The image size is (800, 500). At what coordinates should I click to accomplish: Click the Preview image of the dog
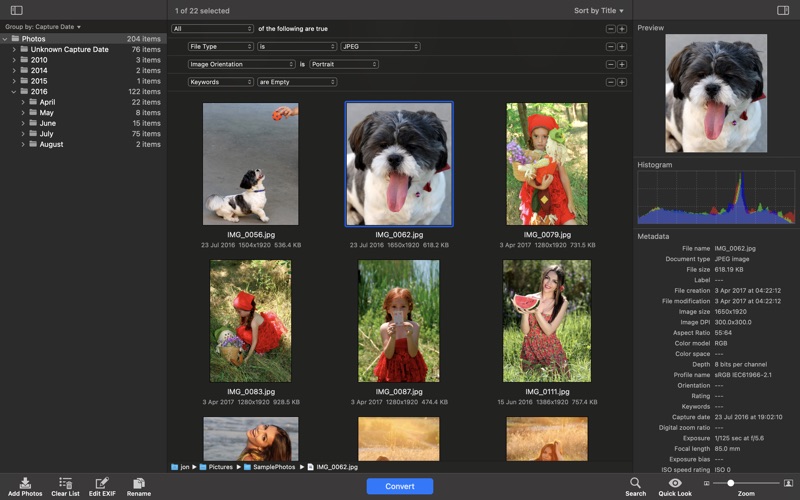coord(716,93)
